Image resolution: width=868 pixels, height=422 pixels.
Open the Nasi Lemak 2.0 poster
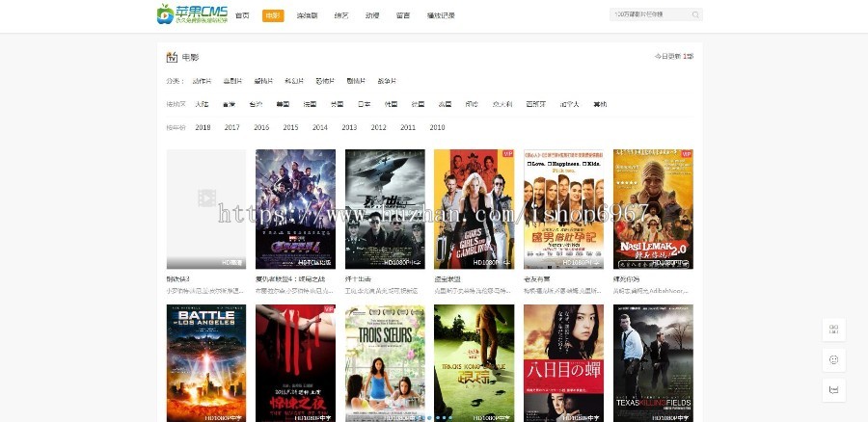click(x=653, y=209)
